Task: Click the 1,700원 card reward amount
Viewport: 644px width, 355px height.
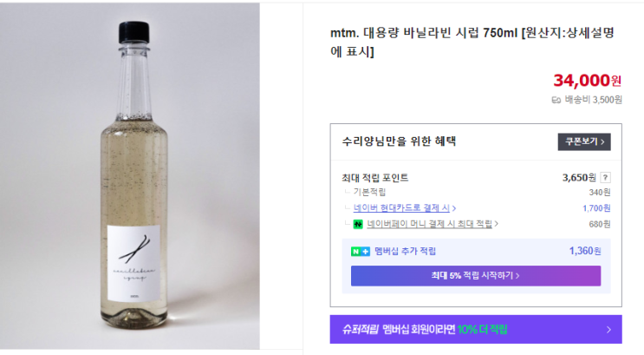Action: (x=596, y=208)
